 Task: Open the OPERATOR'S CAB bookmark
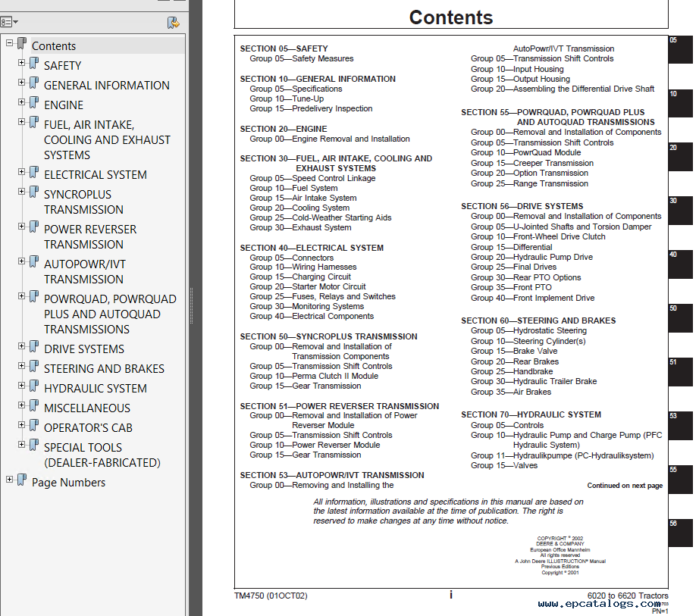click(x=88, y=427)
